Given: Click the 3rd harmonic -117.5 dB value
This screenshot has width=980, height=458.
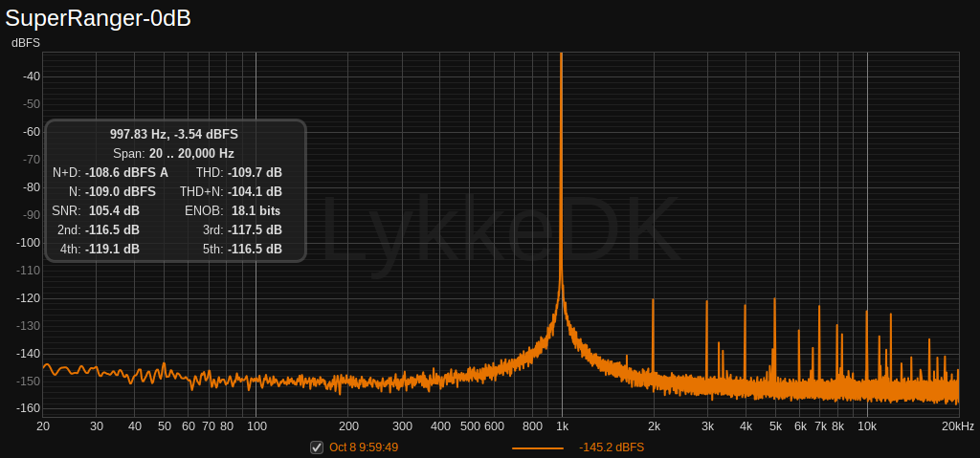Looking at the screenshot, I should [255, 229].
